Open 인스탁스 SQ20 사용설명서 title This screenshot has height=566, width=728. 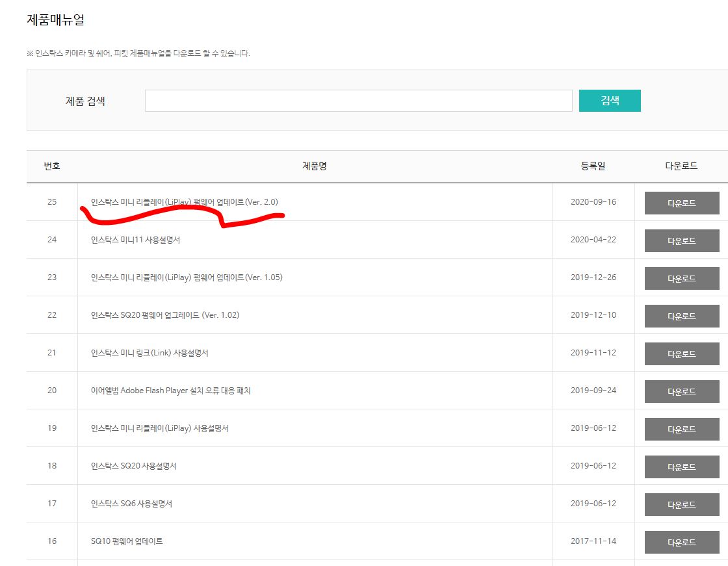click(x=134, y=466)
